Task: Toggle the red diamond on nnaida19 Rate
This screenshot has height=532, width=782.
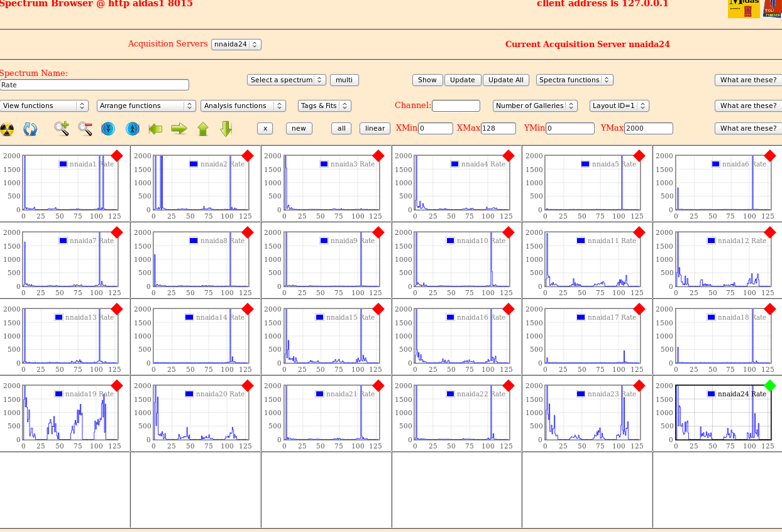Action: point(117,386)
